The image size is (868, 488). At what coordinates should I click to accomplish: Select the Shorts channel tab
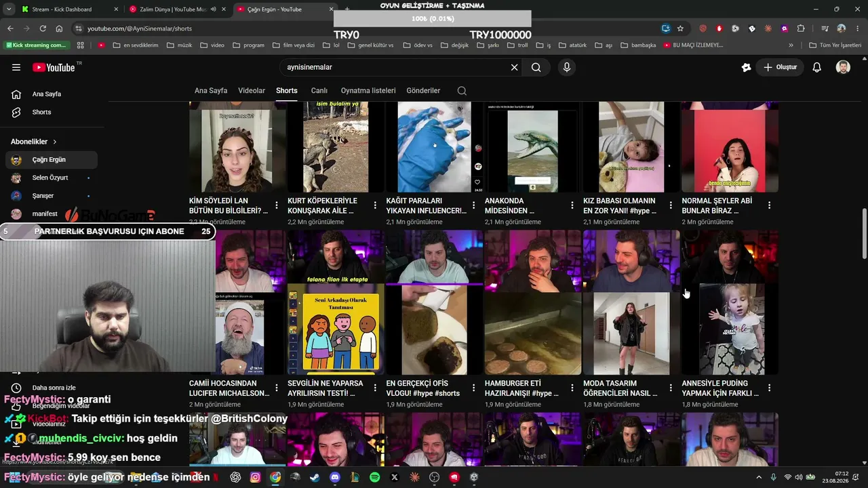(287, 91)
